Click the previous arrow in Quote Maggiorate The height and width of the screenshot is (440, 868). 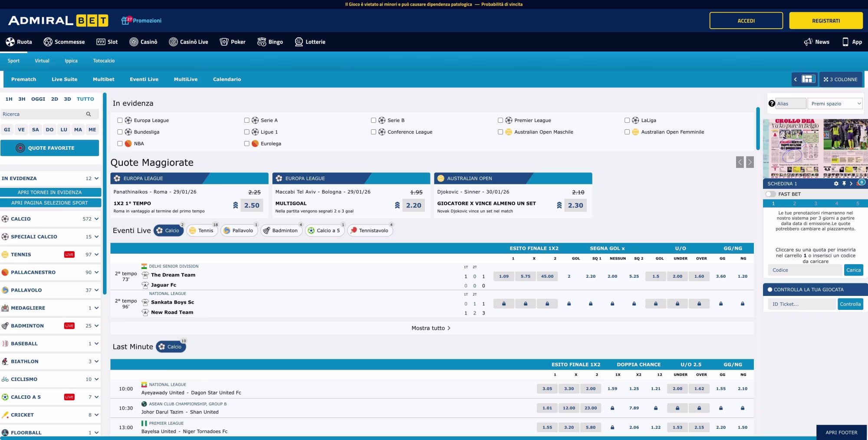pos(740,162)
